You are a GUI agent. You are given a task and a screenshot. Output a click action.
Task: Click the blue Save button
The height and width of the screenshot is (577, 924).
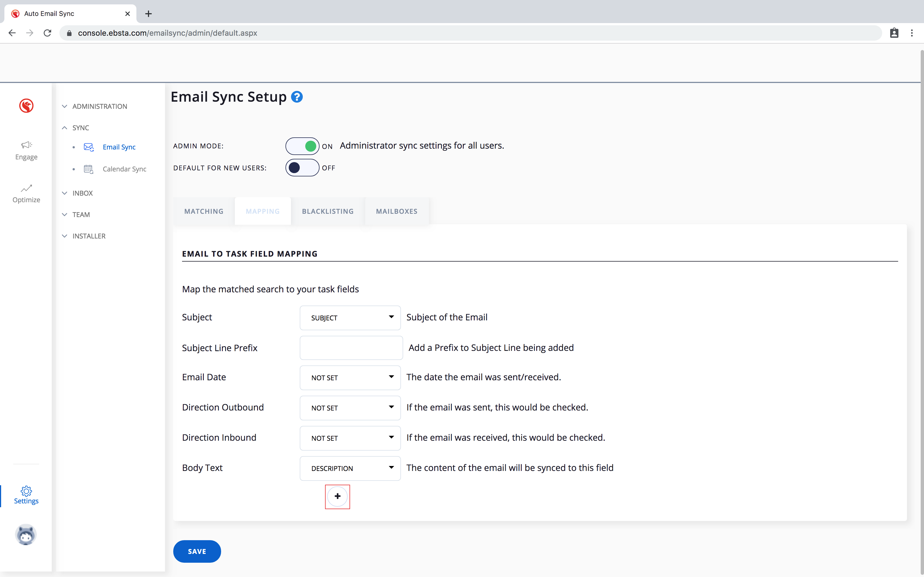coord(197,551)
